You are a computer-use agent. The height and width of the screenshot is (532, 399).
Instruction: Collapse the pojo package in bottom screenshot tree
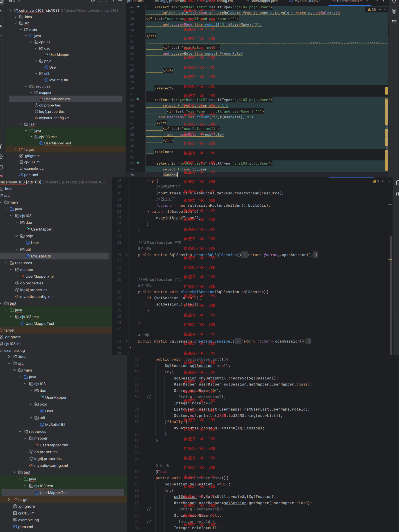coord(31,404)
